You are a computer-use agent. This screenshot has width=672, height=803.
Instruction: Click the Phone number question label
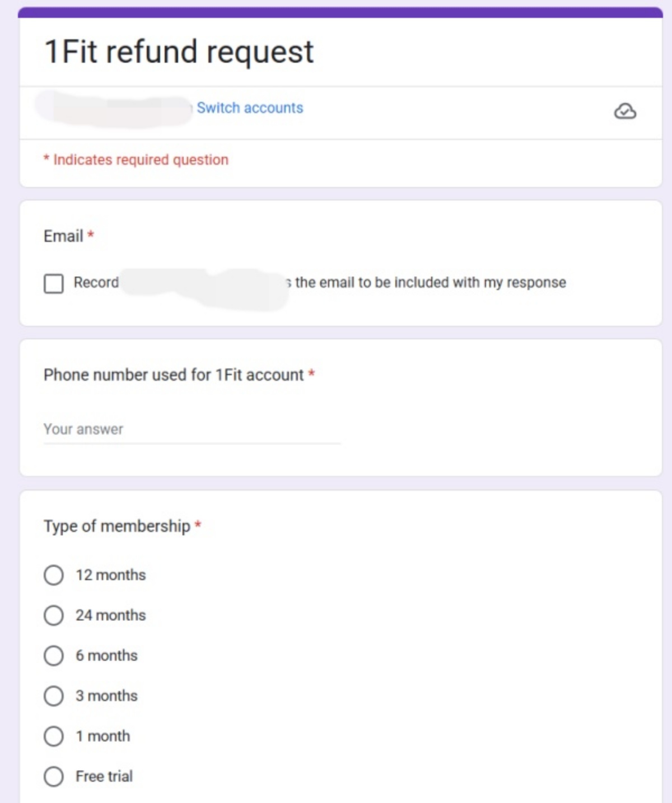point(174,375)
